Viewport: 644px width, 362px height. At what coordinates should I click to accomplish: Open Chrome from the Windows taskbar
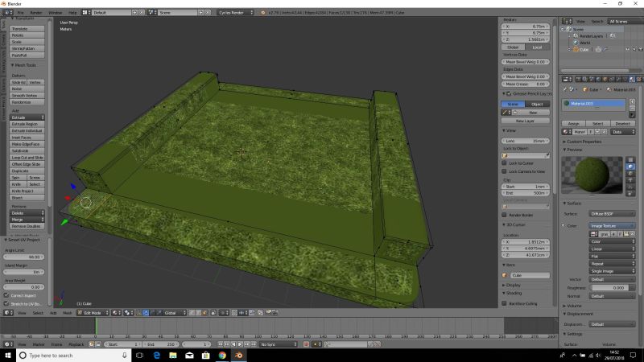tap(222, 355)
